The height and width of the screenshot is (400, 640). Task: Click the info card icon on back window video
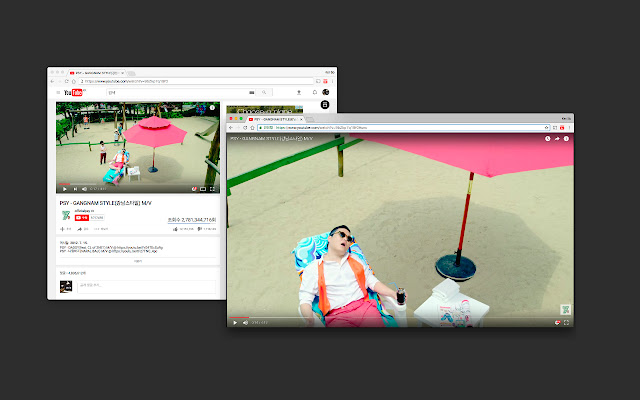pyautogui.click(x=212, y=108)
